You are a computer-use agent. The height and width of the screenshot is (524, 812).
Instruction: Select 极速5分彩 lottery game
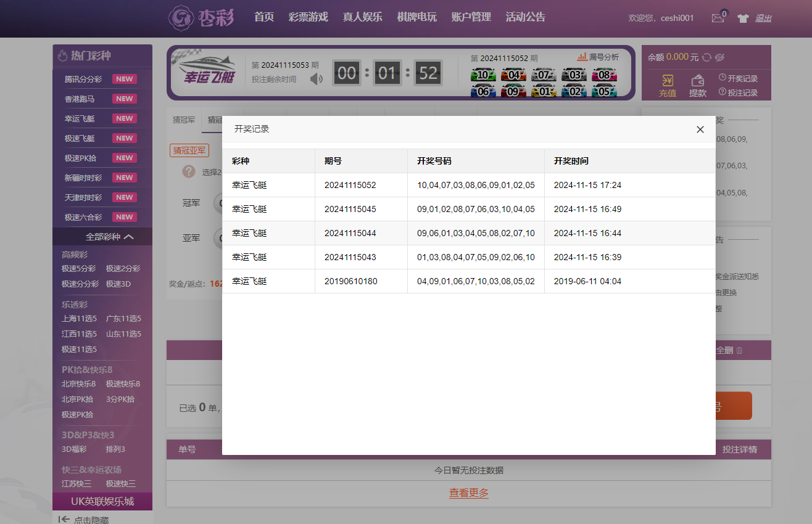[78, 269]
